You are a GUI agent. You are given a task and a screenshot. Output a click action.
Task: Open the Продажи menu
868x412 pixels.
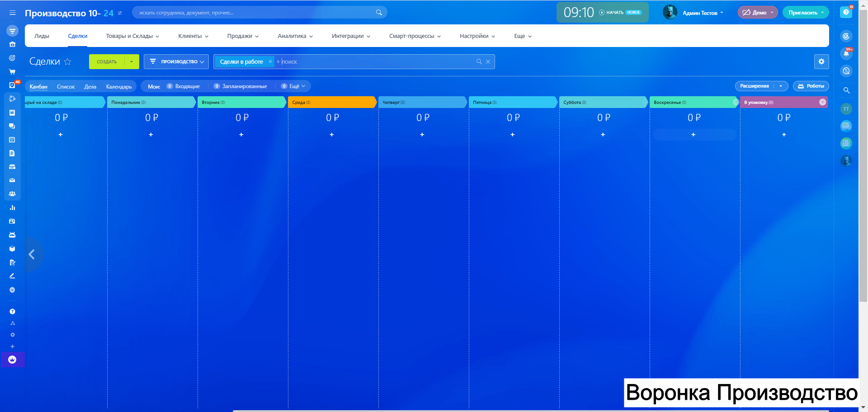pyautogui.click(x=243, y=36)
